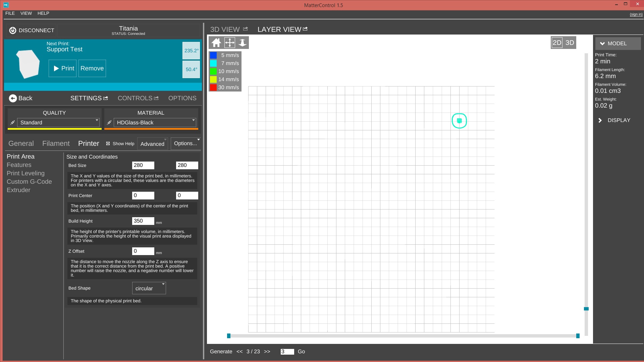Expand the DISPLAY section

tap(619, 120)
